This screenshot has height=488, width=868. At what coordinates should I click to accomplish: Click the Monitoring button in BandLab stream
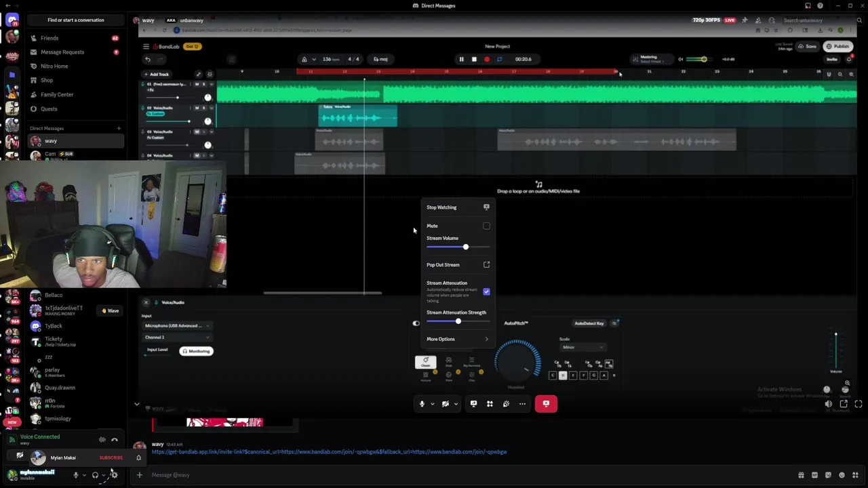coord(197,351)
